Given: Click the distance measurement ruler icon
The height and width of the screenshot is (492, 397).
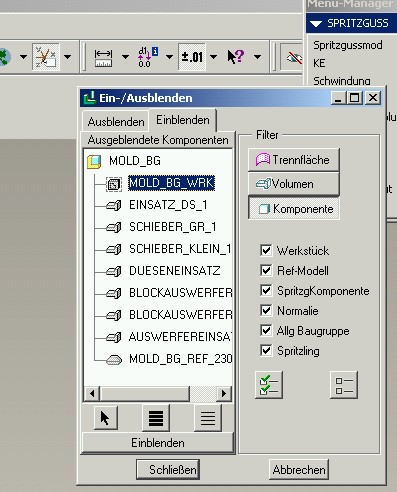Looking at the screenshot, I should (103, 57).
